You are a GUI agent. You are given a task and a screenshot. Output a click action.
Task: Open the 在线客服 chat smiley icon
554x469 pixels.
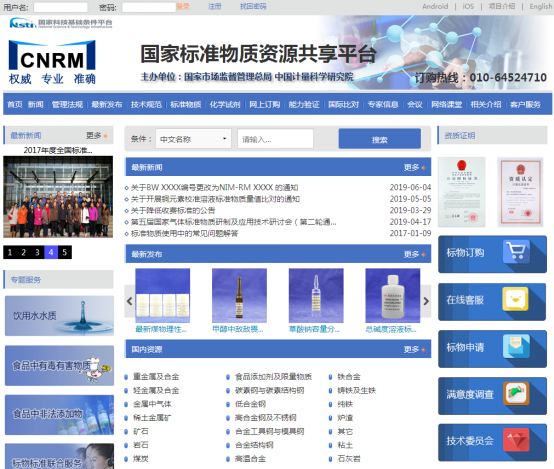tap(515, 299)
